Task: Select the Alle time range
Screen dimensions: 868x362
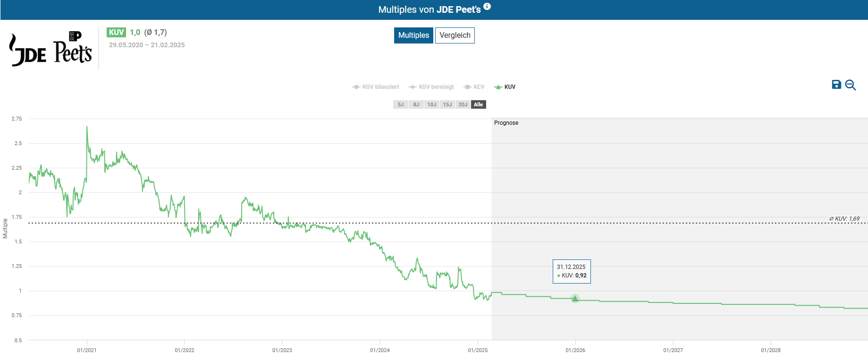Action: coord(478,104)
